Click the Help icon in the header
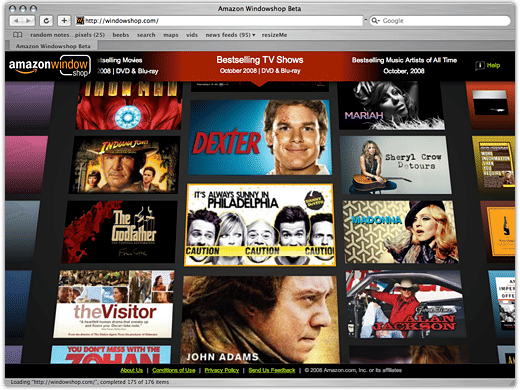This screenshot has width=520, height=390. (x=479, y=65)
